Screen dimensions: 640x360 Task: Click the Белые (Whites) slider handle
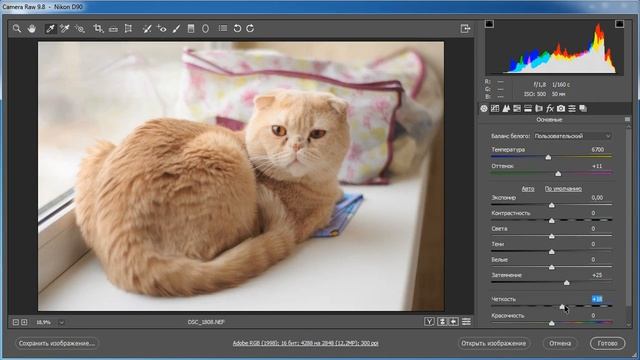551,267
